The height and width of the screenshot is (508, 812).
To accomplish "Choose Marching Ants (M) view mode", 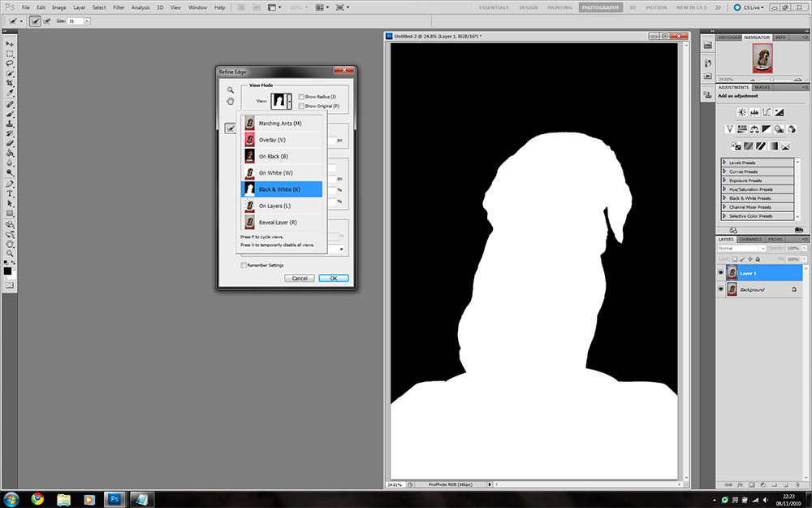I will point(282,124).
